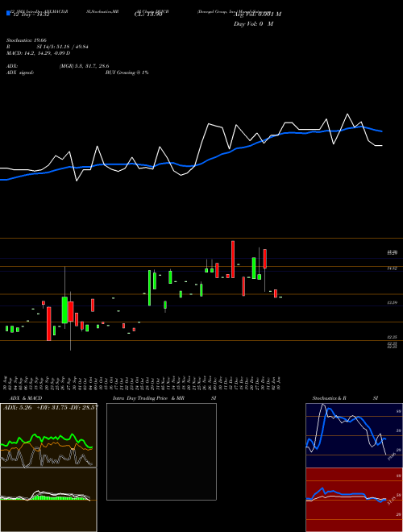Click the red RSI chart thumbnail
This screenshot has height=532, width=403.
(x=354, y=500)
